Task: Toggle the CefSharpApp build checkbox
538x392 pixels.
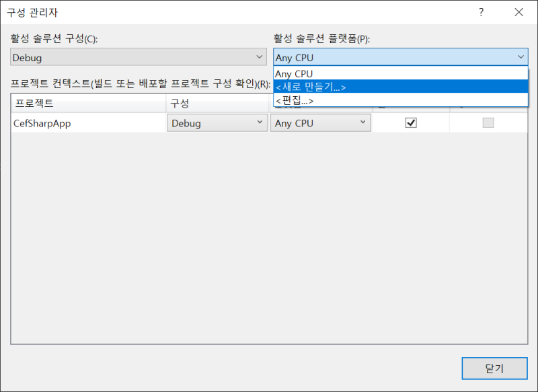Action: [411, 123]
